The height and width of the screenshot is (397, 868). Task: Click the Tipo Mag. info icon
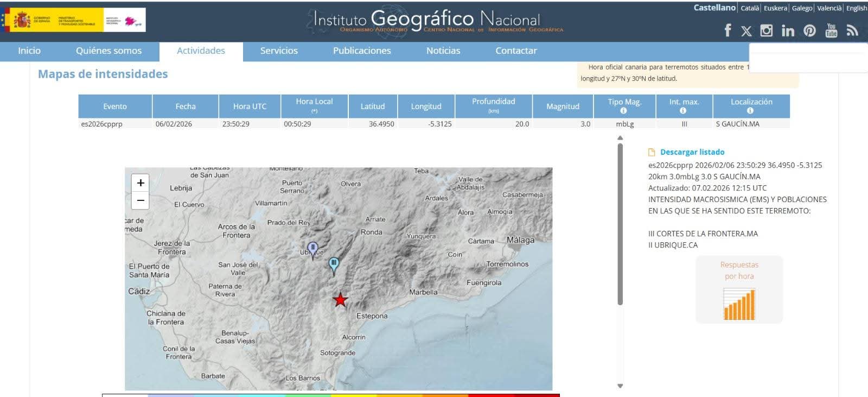623,111
